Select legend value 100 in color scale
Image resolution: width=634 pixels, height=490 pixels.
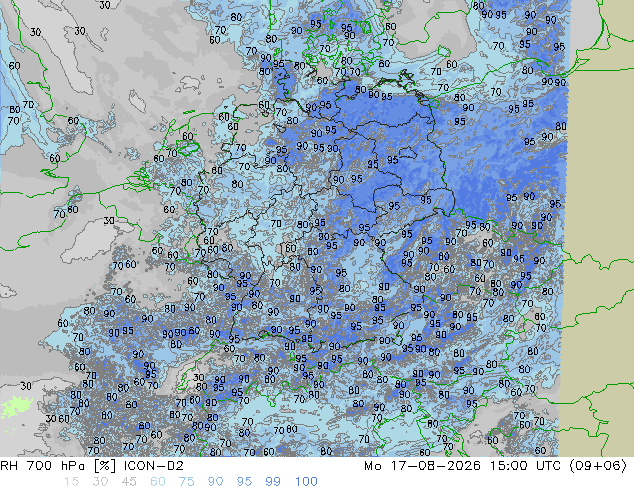(x=306, y=482)
